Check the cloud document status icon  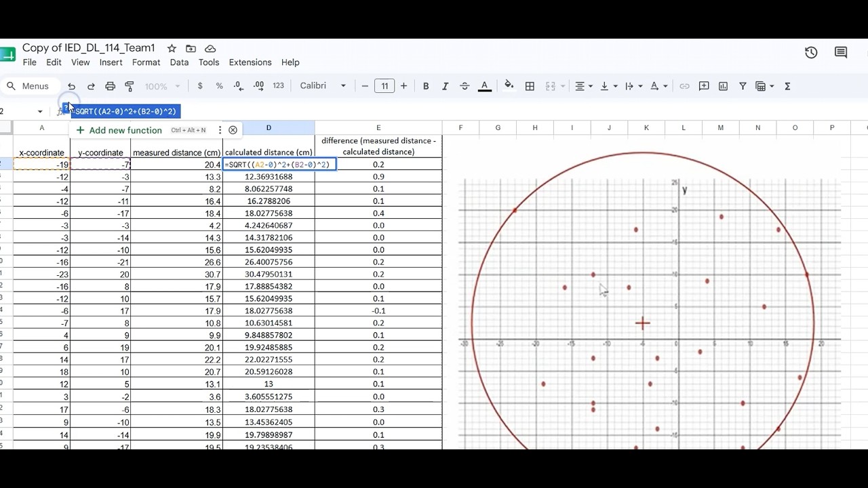point(210,49)
